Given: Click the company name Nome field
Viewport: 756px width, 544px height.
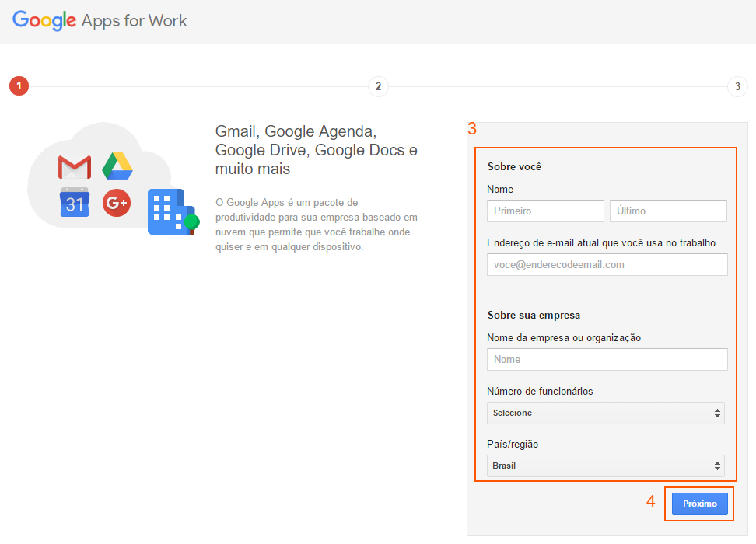Looking at the screenshot, I should (607, 360).
